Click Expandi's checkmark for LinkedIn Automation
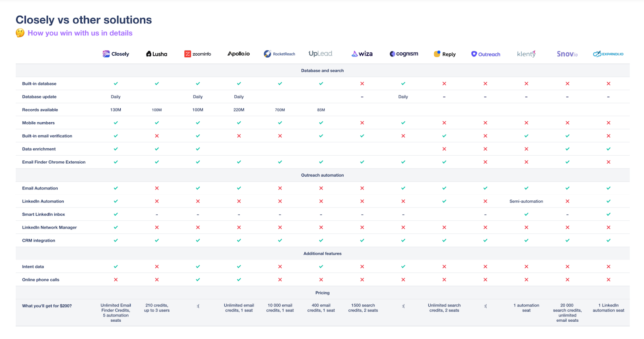Screen dimensions: 644x339 point(609,201)
